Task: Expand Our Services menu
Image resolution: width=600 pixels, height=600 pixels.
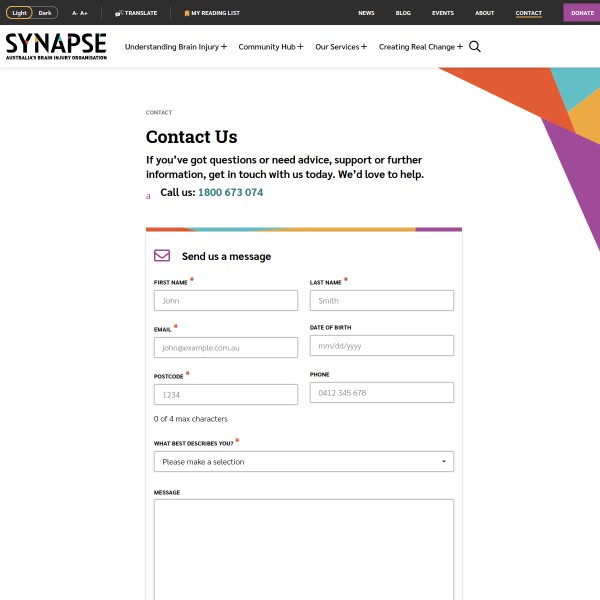Action: pyautogui.click(x=341, y=47)
